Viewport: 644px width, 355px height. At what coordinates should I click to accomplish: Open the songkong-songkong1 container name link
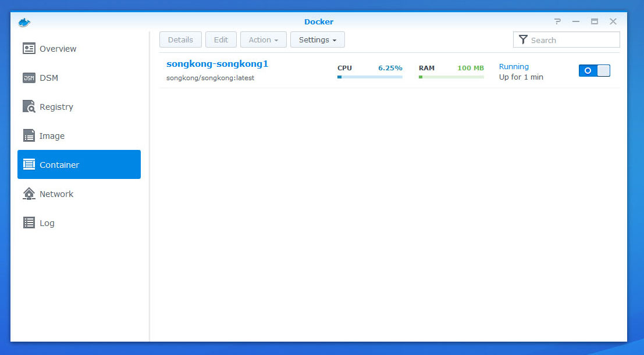pyautogui.click(x=217, y=63)
